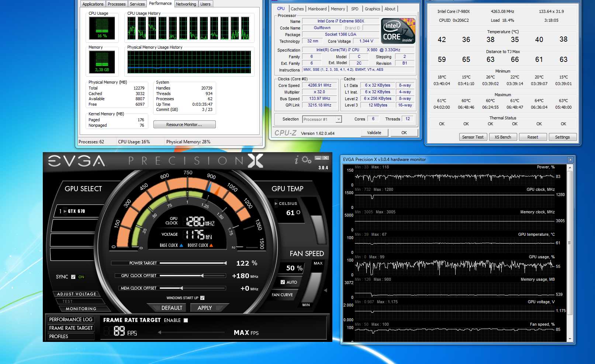Viewport: 595px width, 364px height.
Task: Select the Frame Rate Target side tab
Action: click(71, 328)
